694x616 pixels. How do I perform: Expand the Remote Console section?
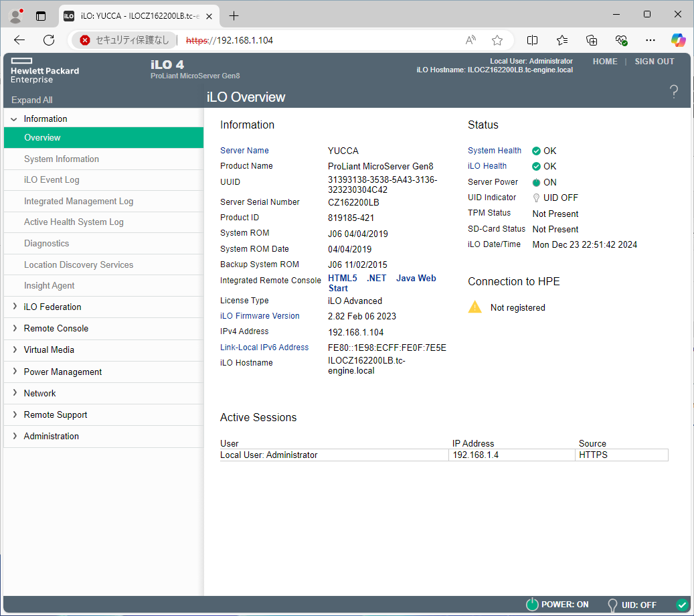pyautogui.click(x=15, y=328)
